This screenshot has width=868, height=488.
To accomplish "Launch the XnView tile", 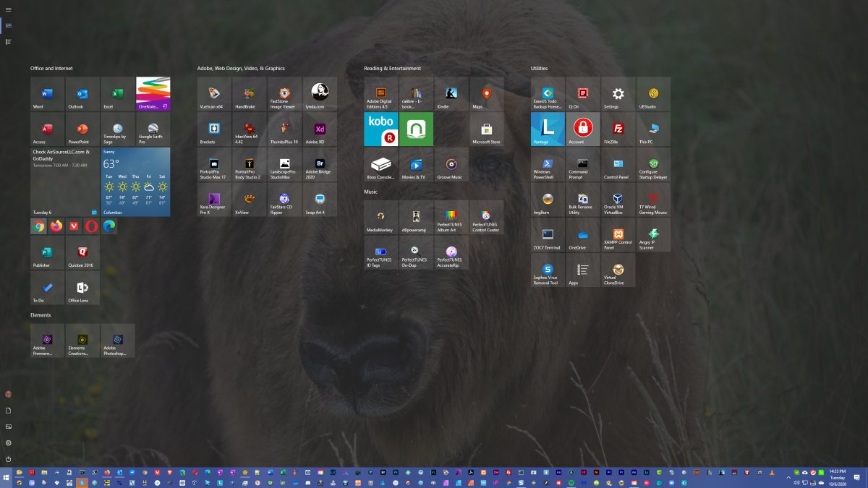I will 250,200.
